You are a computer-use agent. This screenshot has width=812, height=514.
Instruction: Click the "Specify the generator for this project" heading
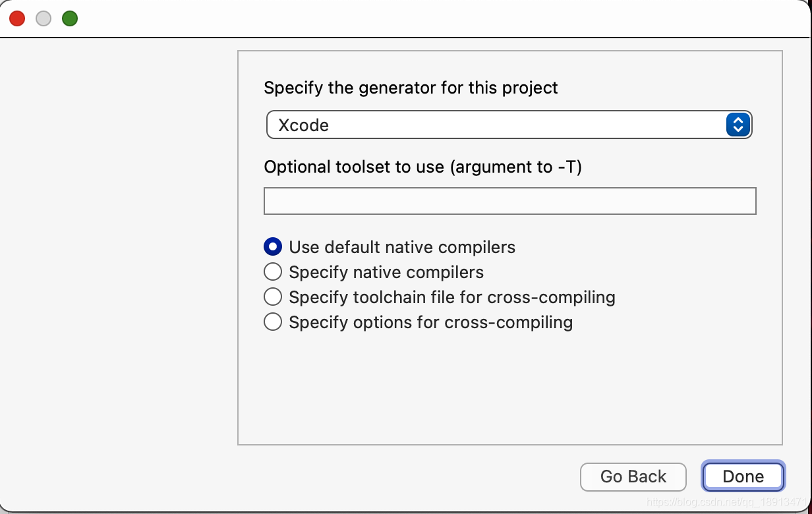[x=411, y=88]
